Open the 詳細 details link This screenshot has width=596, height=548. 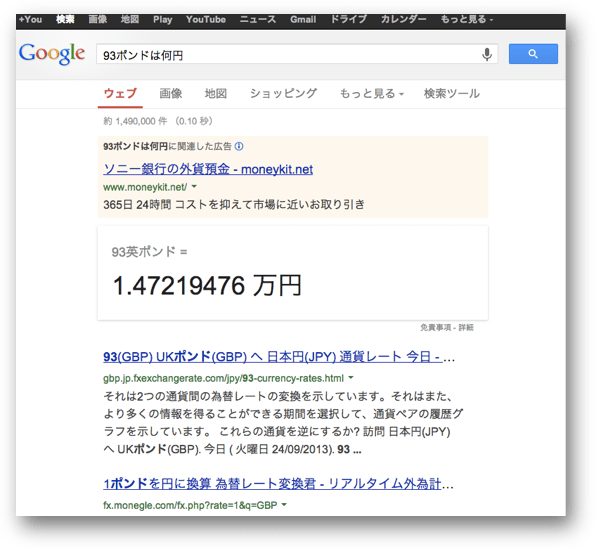(466, 328)
